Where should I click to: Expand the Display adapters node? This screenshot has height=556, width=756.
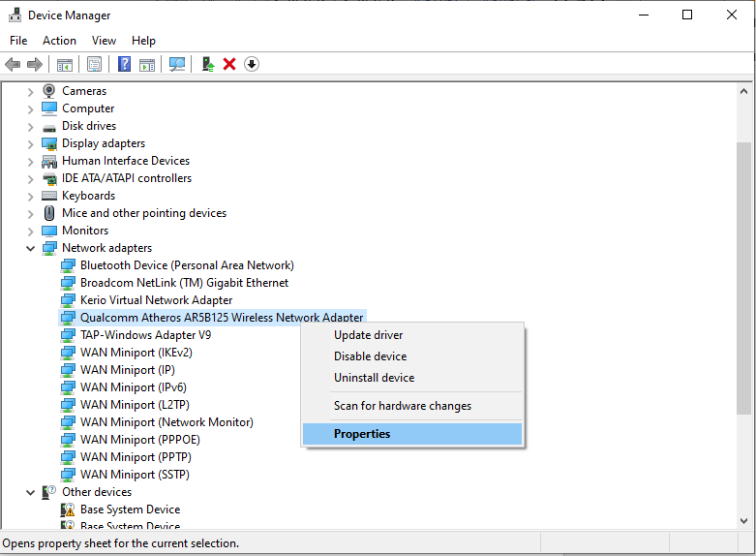30,144
